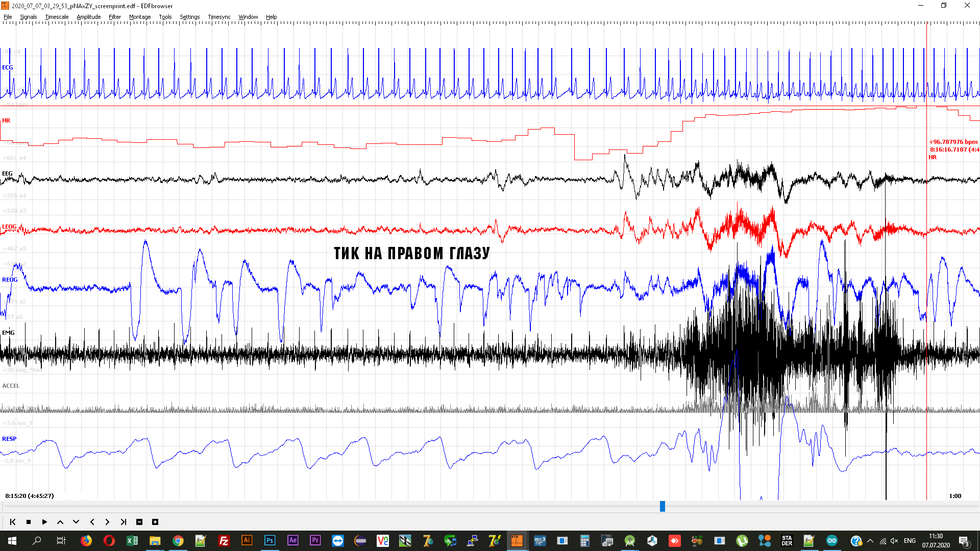Go back one page with left arrow
This screenshot has height=551, width=980.
[92, 522]
